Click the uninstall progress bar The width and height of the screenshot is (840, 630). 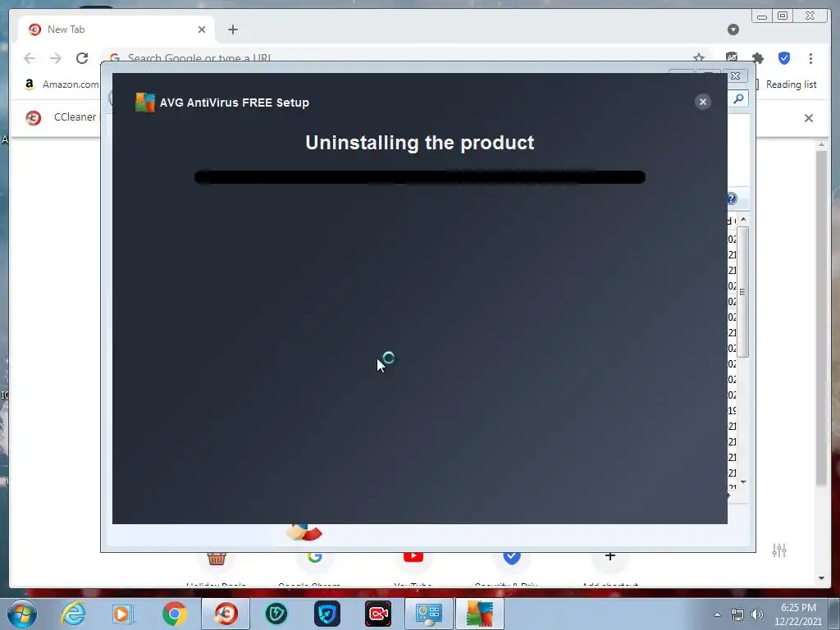(419, 177)
